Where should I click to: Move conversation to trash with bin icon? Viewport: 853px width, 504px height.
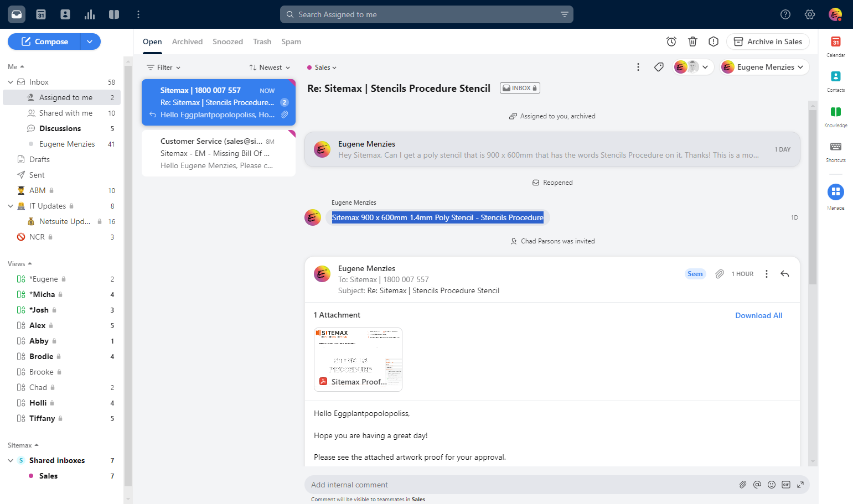tap(692, 41)
